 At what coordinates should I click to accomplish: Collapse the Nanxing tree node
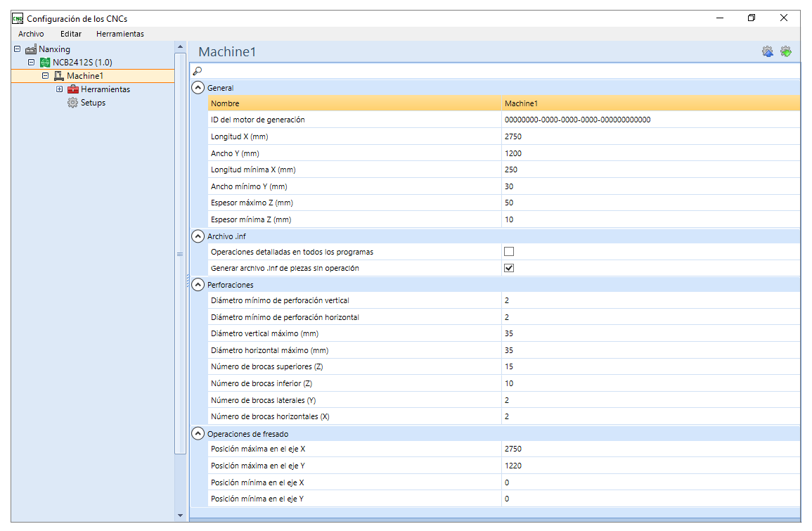point(17,49)
